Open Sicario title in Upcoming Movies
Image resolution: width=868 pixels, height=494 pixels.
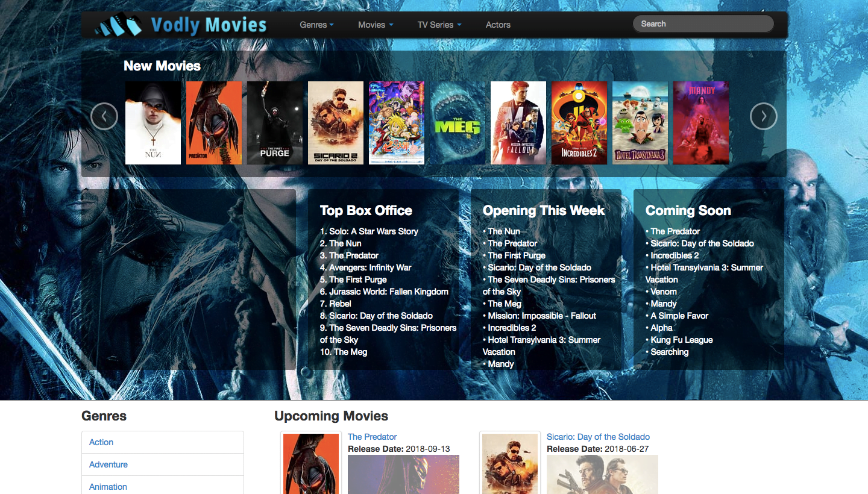click(598, 437)
